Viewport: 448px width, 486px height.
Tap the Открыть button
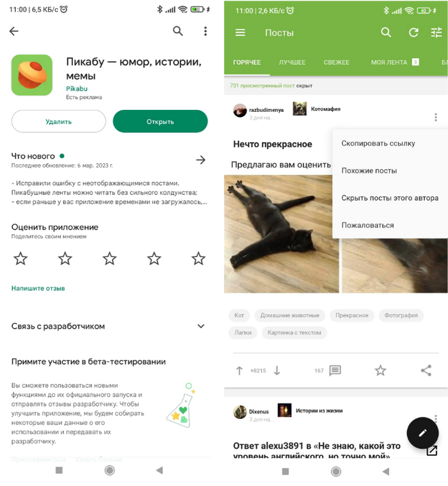pos(160,121)
